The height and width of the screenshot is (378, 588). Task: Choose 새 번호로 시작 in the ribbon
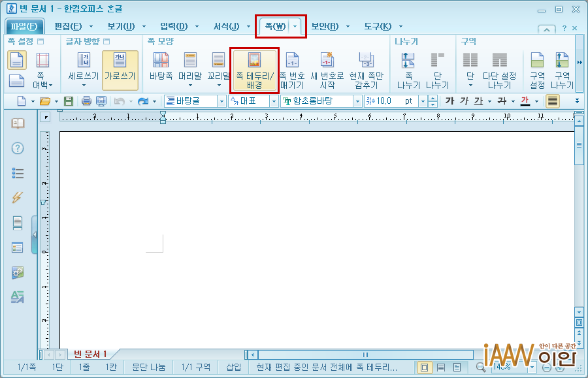click(327, 70)
